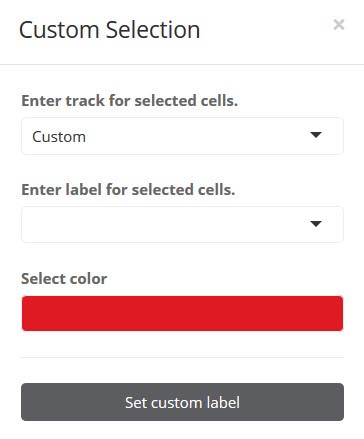Open the track dropdown showing Custom
The width and height of the screenshot is (364, 439).
pyautogui.click(x=182, y=136)
